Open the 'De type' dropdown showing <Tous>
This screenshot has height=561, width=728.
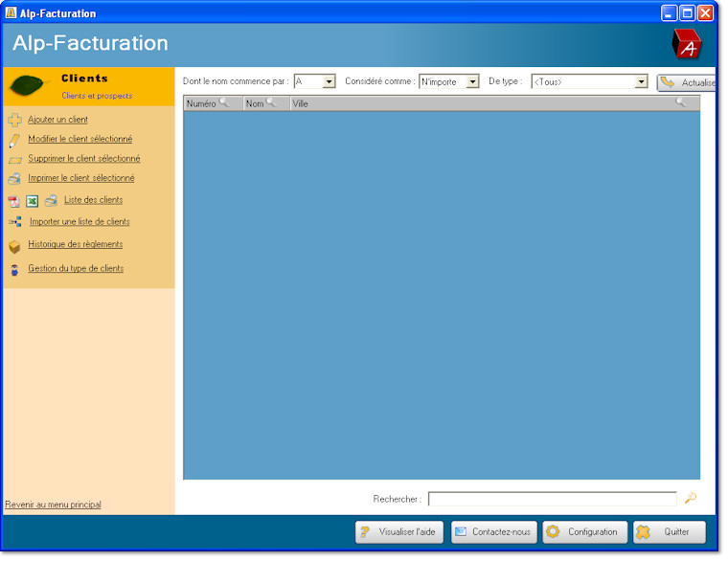click(642, 82)
